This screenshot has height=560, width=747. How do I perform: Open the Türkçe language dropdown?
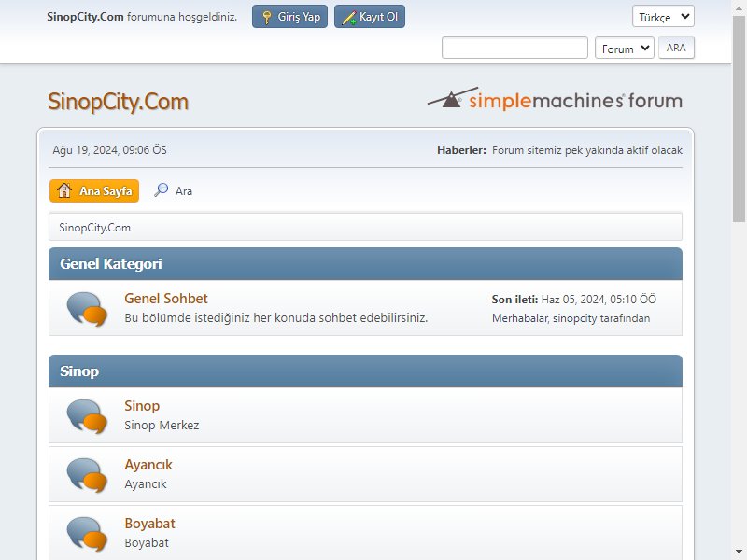pyautogui.click(x=663, y=17)
